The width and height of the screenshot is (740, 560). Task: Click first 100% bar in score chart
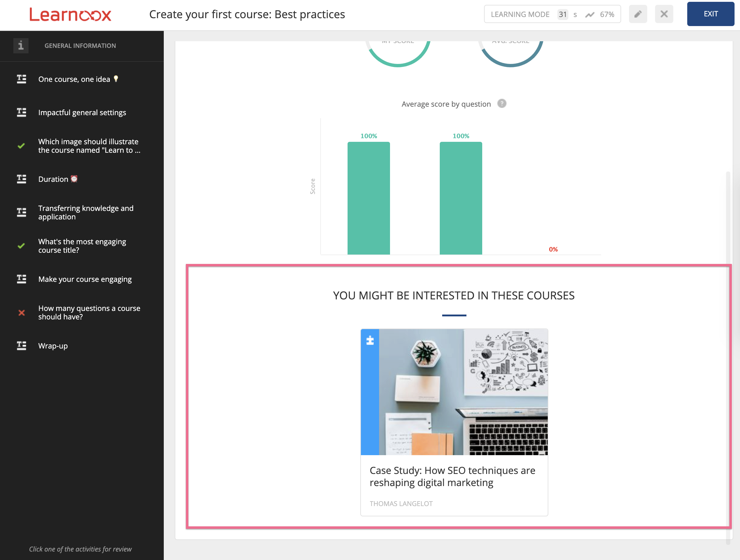point(368,198)
